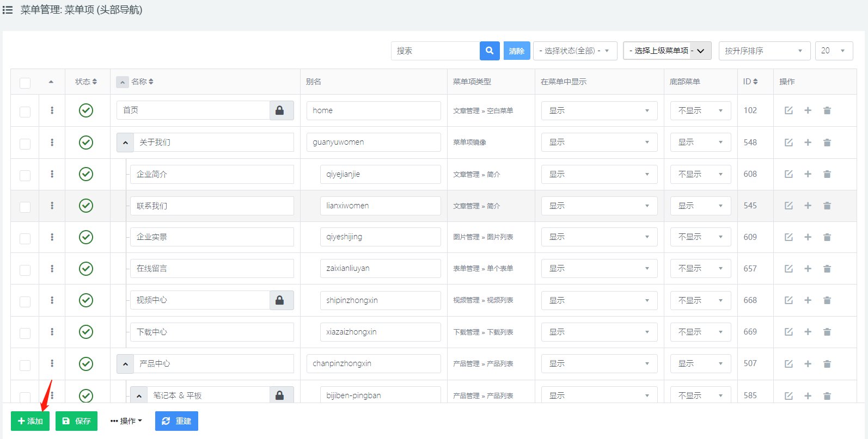868x439 pixels.
Task: Check the checkbox for the 企业实景 row
Action: tap(25, 238)
